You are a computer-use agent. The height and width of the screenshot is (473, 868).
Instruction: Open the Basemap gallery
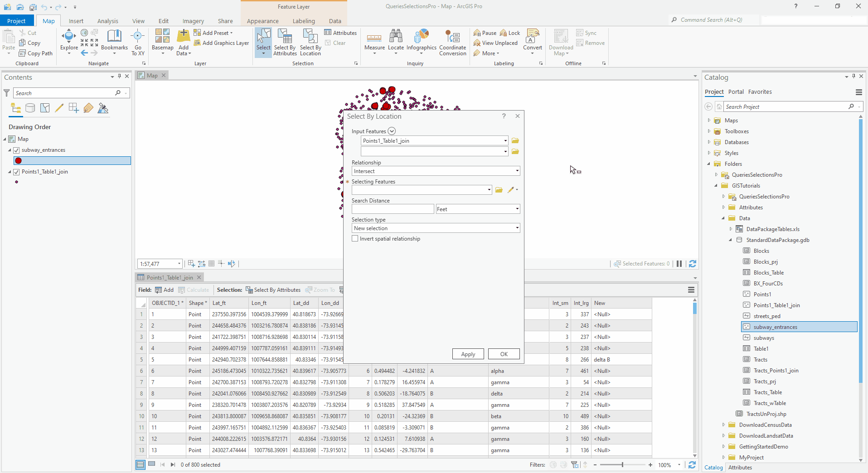(x=162, y=42)
